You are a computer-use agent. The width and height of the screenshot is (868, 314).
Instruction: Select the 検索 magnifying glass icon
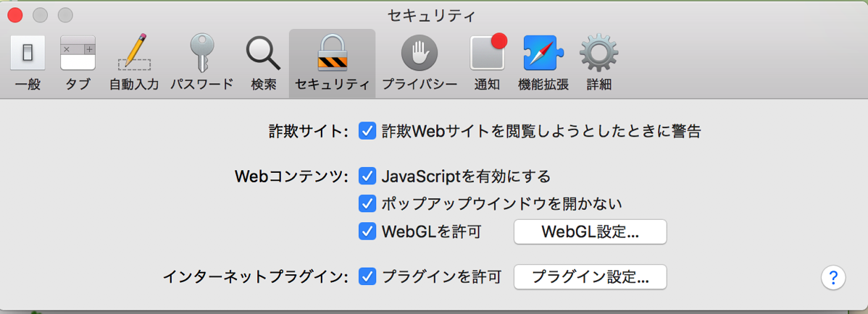point(264,53)
